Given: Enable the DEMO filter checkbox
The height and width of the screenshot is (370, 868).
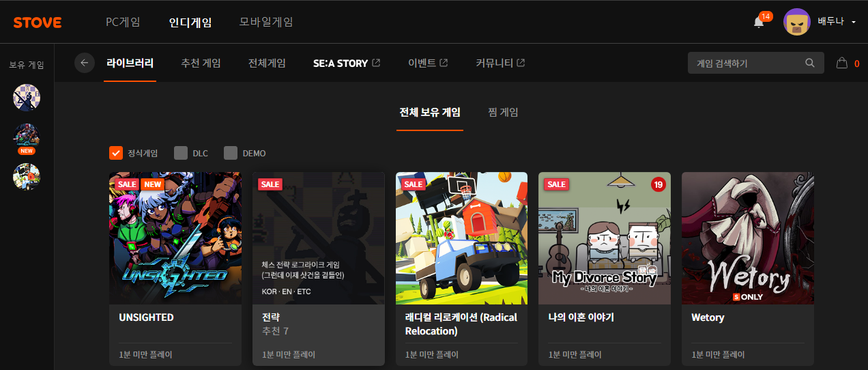Looking at the screenshot, I should pyautogui.click(x=231, y=153).
